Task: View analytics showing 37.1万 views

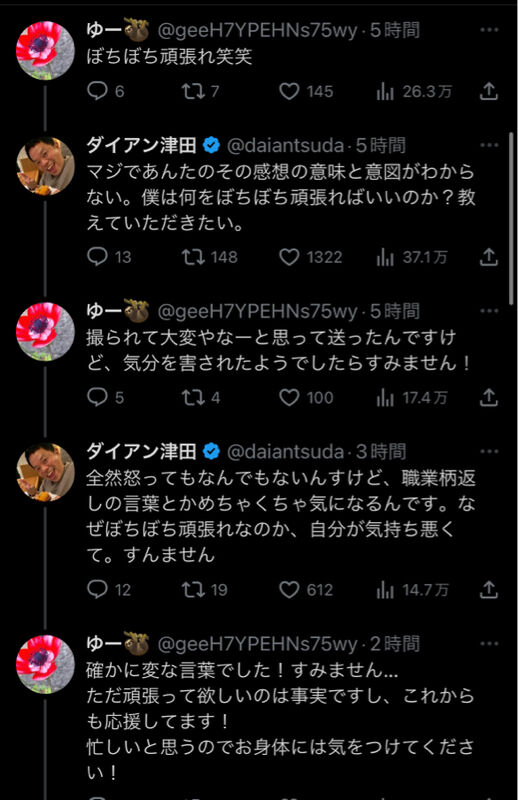Action: 412,257
